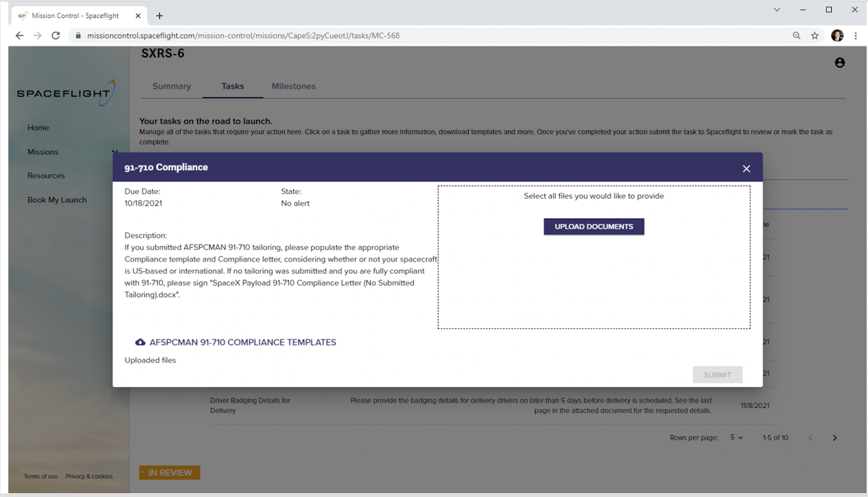
Task: Click the address bar URL
Action: 243,36
